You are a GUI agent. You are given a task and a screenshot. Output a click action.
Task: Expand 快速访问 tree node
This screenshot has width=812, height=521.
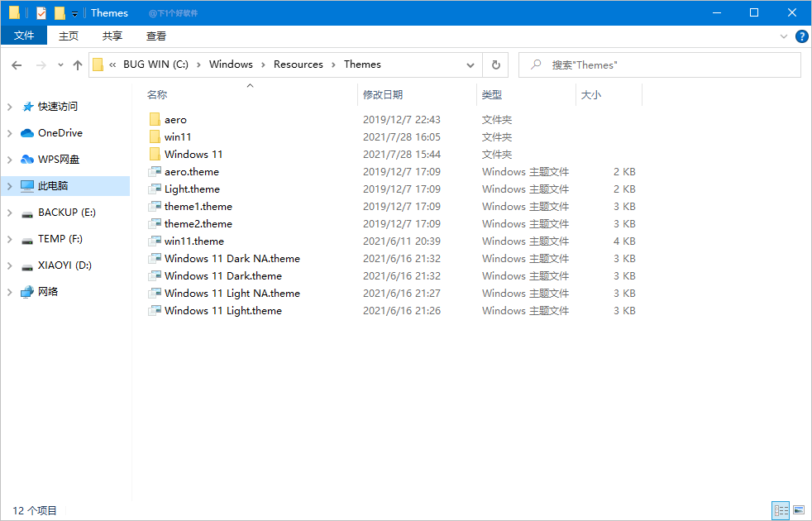(x=9, y=107)
